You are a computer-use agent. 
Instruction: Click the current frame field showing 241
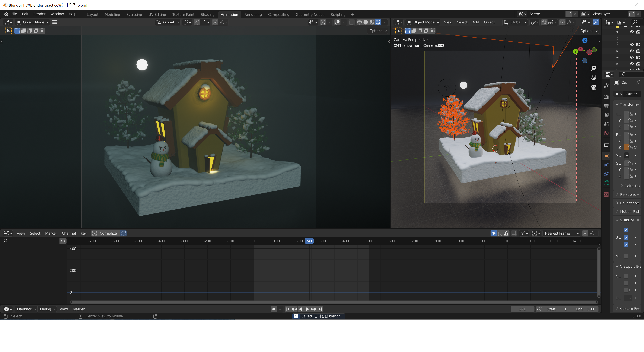[x=522, y=309]
